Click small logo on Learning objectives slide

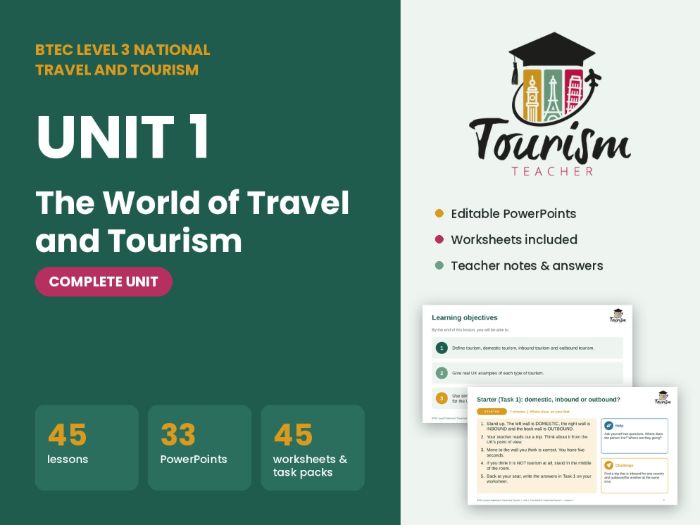click(x=618, y=316)
